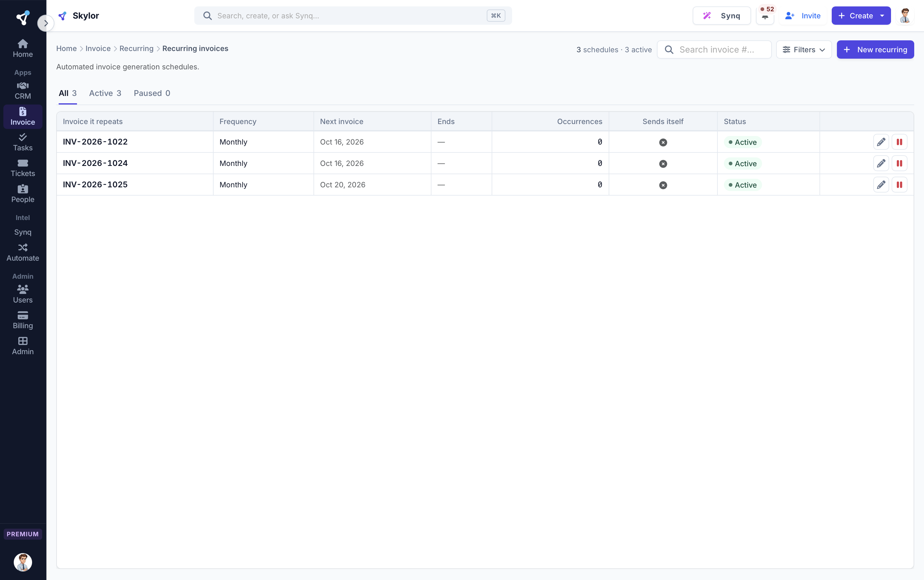Open Home in the sidebar
Viewport: 924px width, 580px height.
pos(23,49)
